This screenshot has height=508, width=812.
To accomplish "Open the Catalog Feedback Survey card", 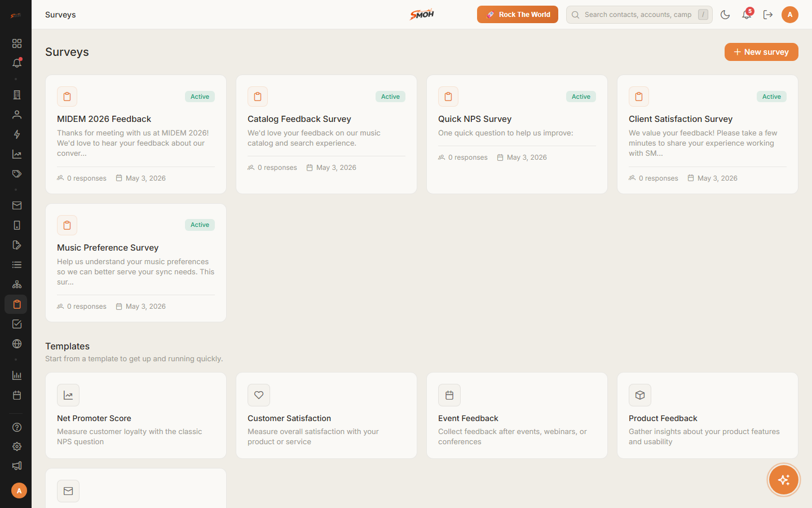I will [x=326, y=134].
